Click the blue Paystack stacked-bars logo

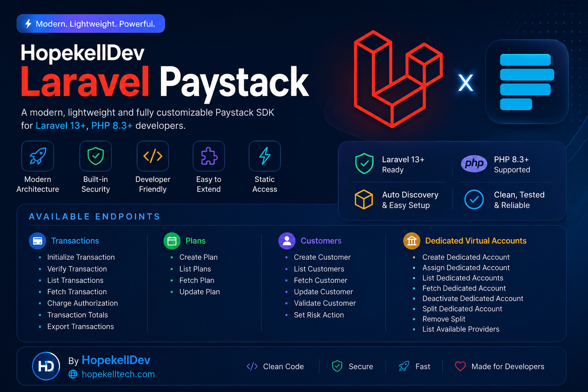527,82
